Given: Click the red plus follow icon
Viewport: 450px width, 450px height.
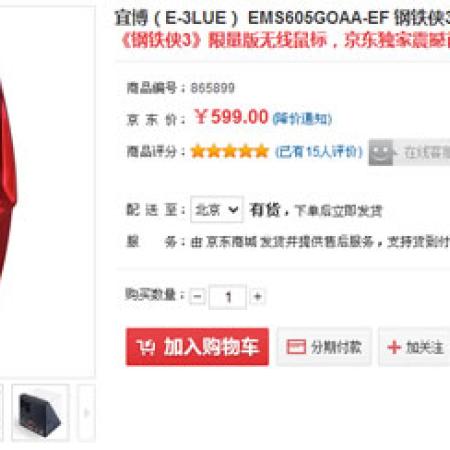Looking at the screenshot, I should pos(394,347).
